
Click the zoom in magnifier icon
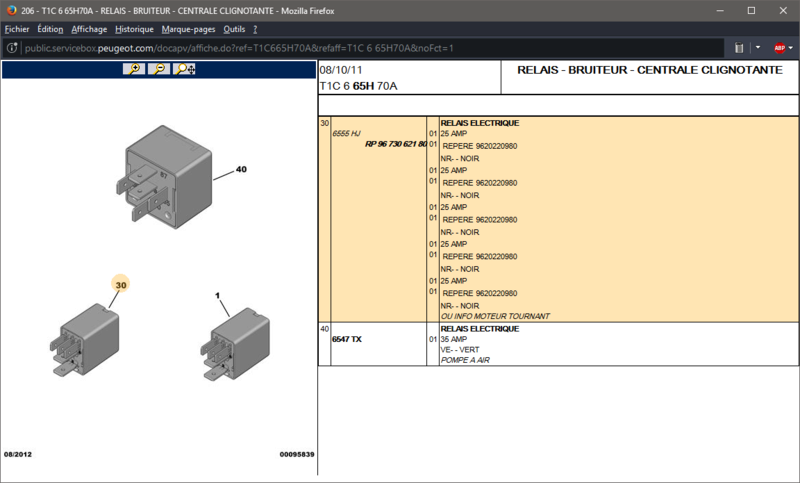click(134, 69)
